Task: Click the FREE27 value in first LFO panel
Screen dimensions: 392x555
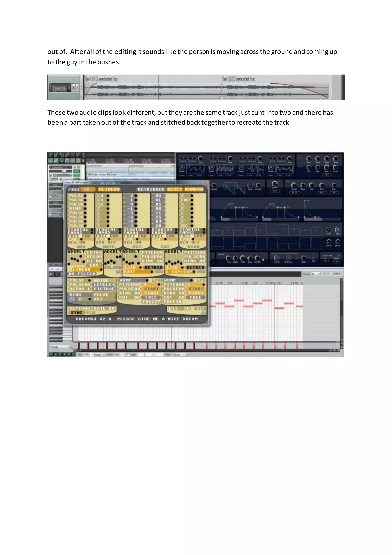Action: (x=151, y=302)
